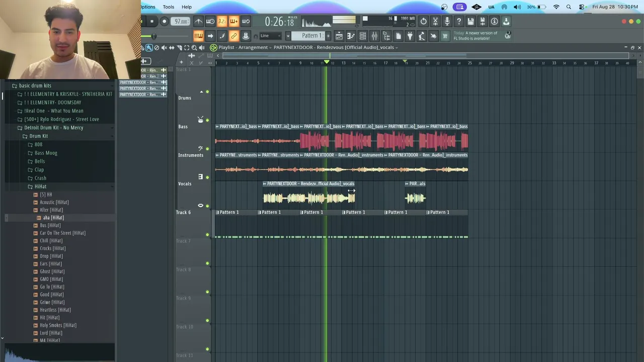
Task: Open the macOS Wi-Fi status menu
Action: (556, 7)
